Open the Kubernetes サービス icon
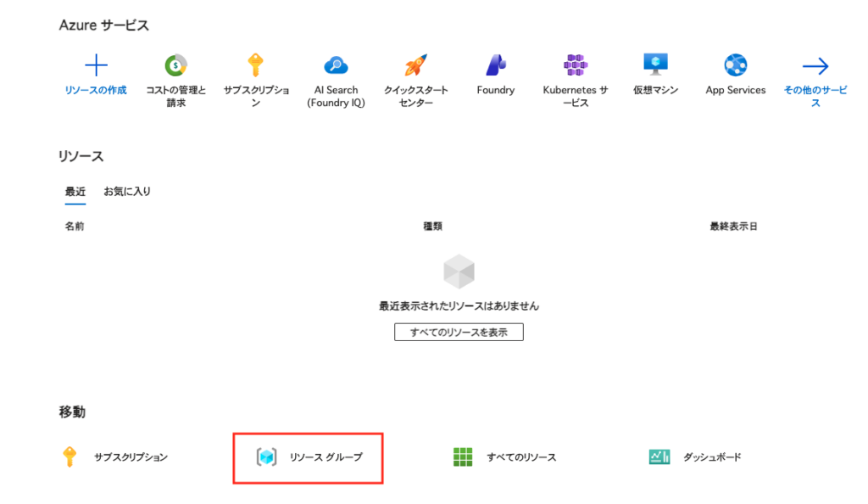Viewport: 868px width, 504px height. pos(576,65)
